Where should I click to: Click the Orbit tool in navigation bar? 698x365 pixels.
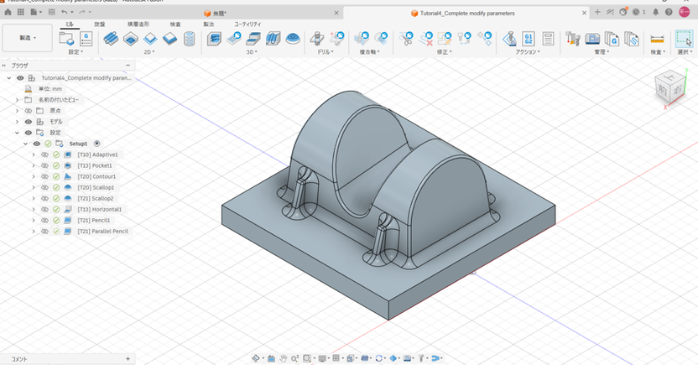256,358
